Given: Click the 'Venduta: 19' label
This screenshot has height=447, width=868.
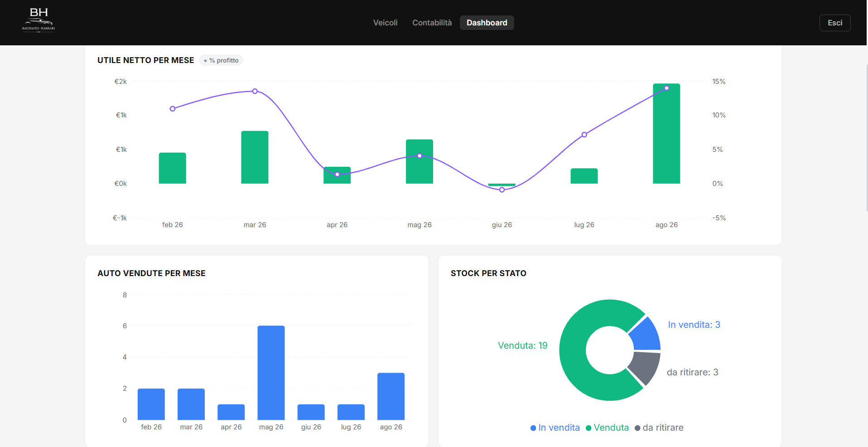Looking at the screenshot, I should tap(522, 345).
